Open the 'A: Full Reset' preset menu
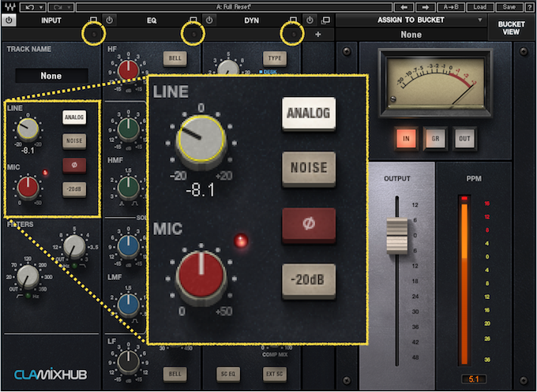 coord(234,7)
